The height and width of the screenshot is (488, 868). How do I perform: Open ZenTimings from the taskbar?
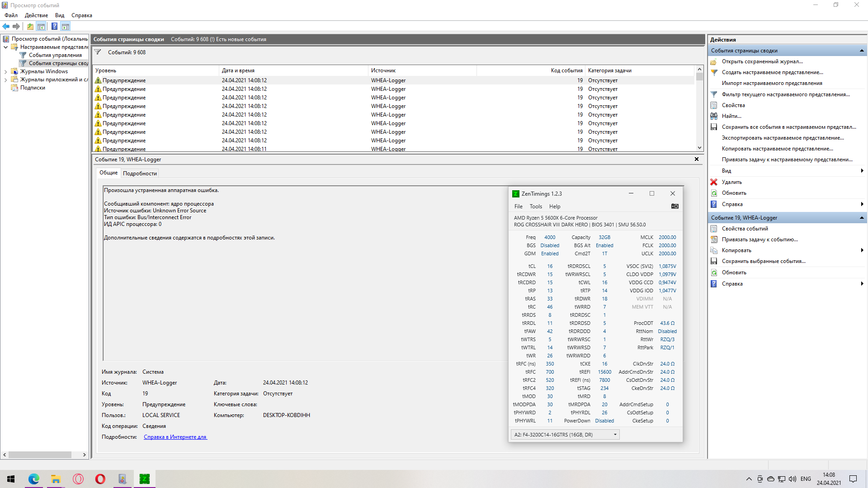tap(144, 479)
